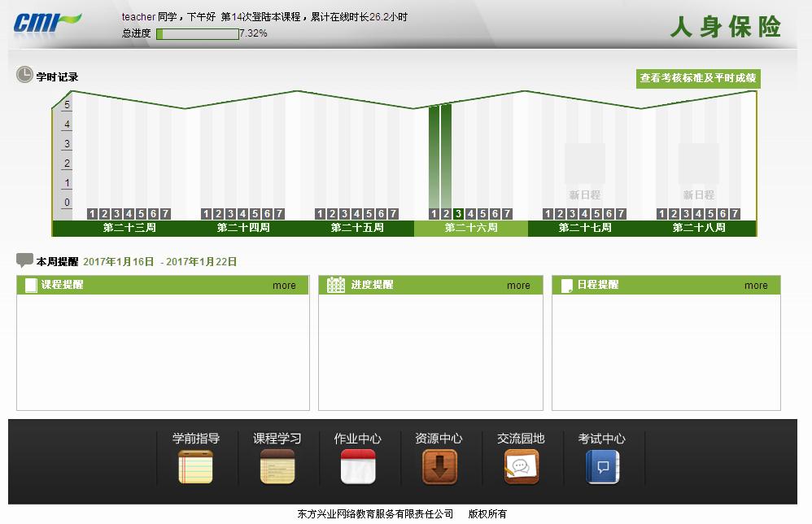Viewport: 812px width, 524px height.
Task: Expand 日程提醒 with the more link
Action: pyautogui.click(x=756, y=286)
